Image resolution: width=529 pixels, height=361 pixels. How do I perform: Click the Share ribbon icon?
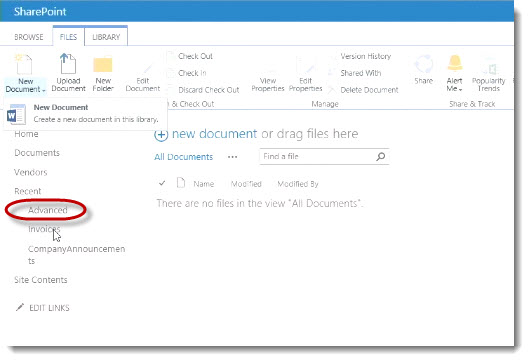[x=423, y=64]
